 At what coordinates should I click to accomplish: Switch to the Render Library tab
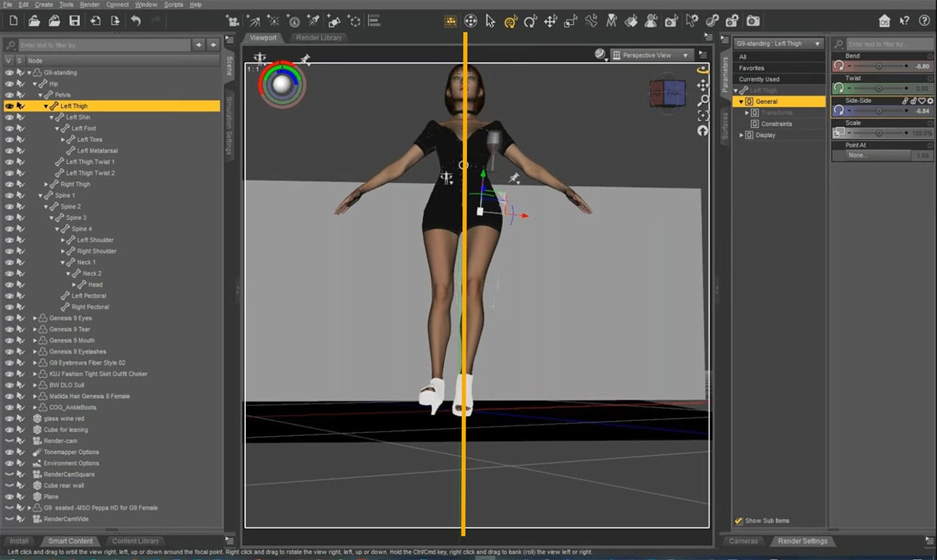(318, 37)
